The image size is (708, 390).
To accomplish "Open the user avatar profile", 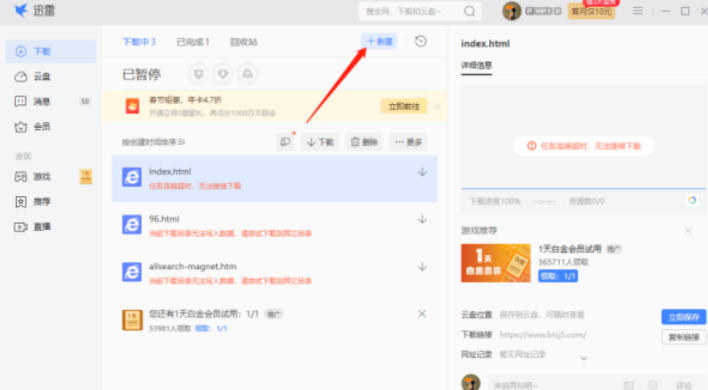I will pyautogui.click(x=512, y=11).
